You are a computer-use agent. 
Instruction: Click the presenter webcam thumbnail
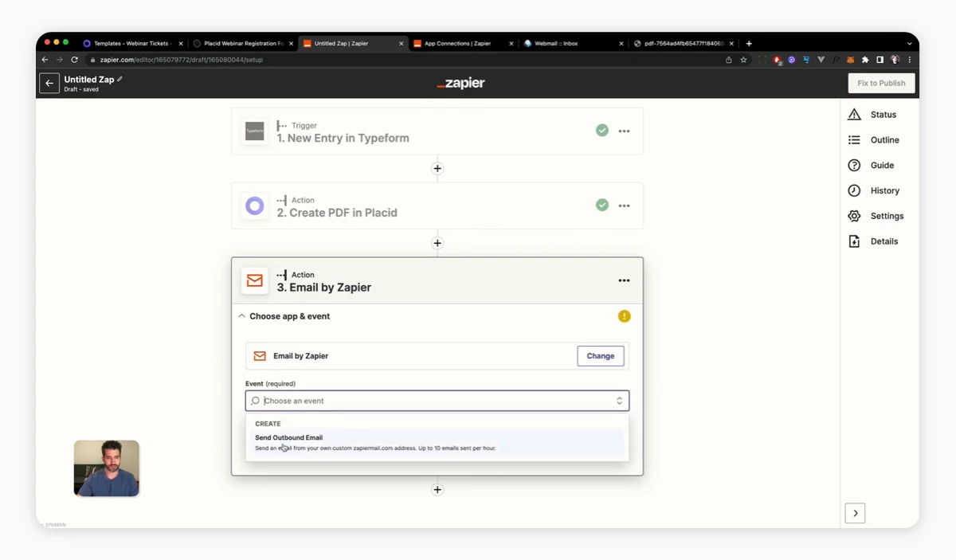[x=107, y=468]
